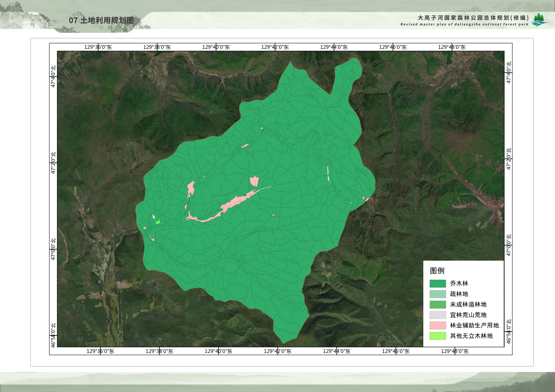This screenshot has width=555, height=392.
Task: Click the pink 林业辅助生产用地 legend swatch
Action: pos(438,325)
